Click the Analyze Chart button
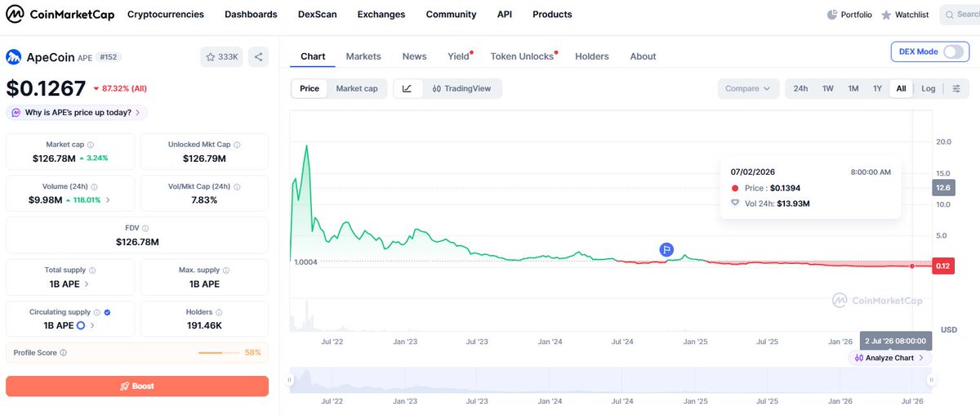 [x=889, y=358]
